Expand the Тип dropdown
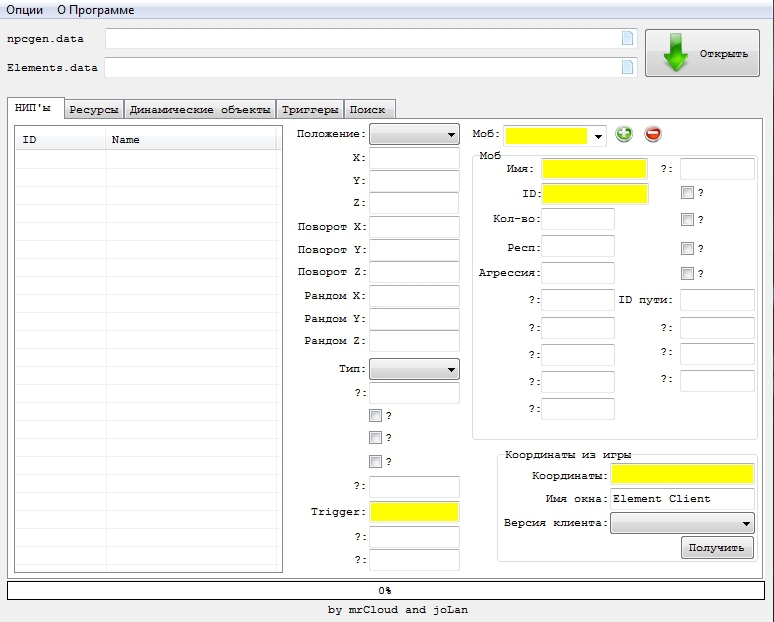774x622 pixels. 414,369
